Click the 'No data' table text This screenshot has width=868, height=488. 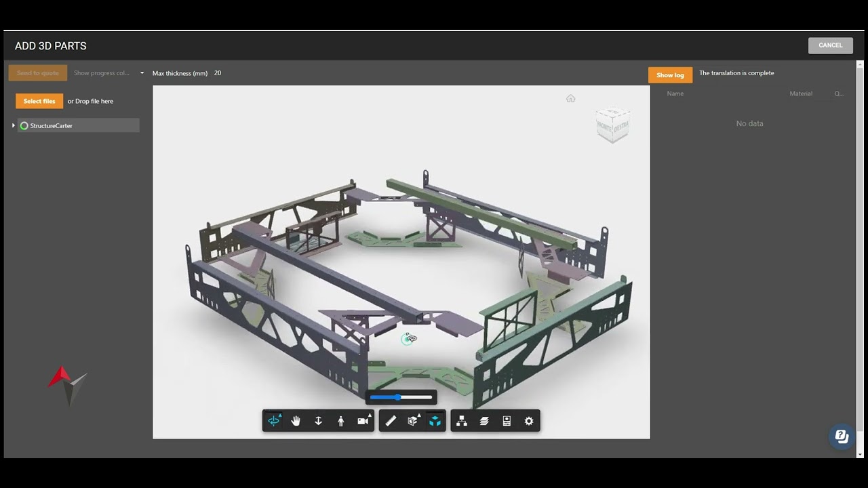tap(750, 123)
